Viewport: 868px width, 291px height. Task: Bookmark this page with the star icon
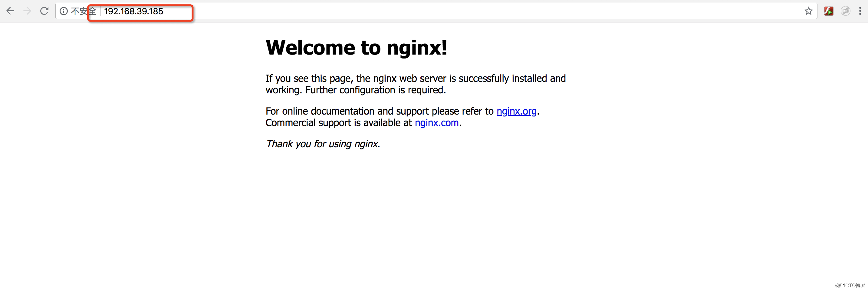(808, 11)
